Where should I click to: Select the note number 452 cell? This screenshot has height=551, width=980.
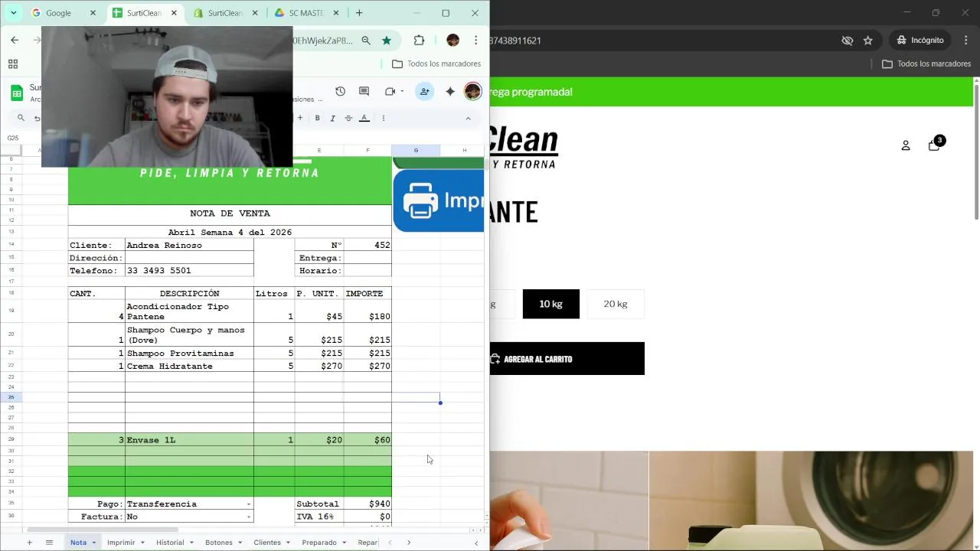tap(367, 246)
